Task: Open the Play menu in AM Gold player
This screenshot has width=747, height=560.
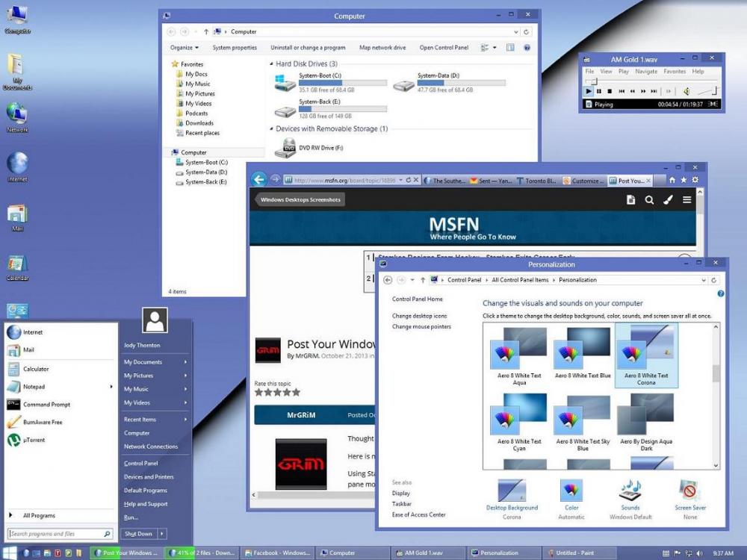Action: coord(624,72)
